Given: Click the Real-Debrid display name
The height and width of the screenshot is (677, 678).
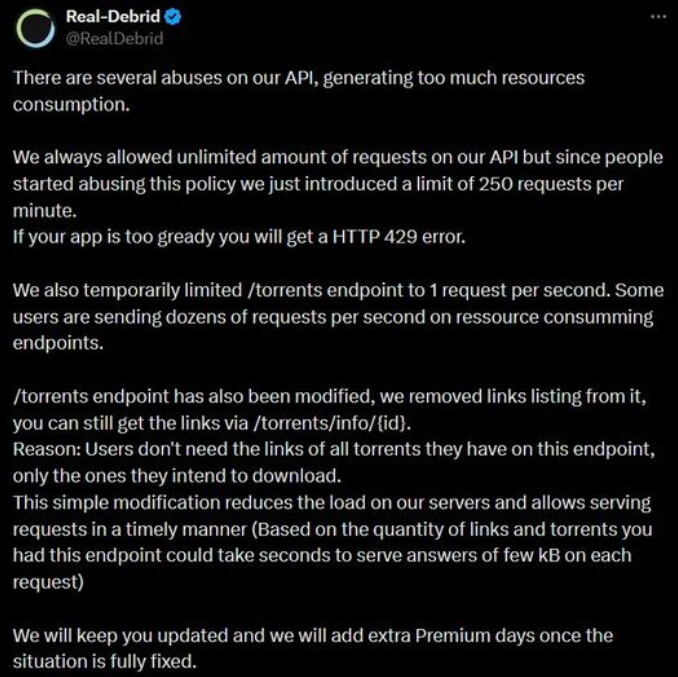Looking at the screenshot, I should (113, 17).
